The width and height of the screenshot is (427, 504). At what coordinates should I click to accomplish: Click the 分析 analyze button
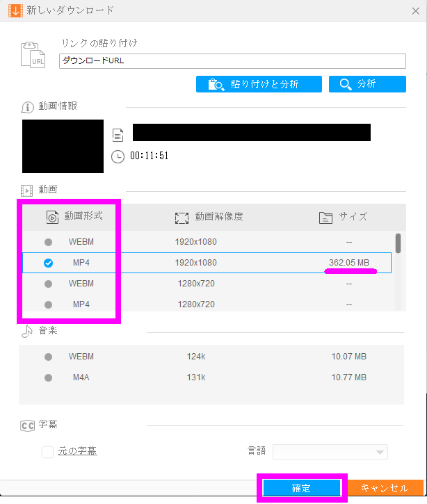coord(367,84)
